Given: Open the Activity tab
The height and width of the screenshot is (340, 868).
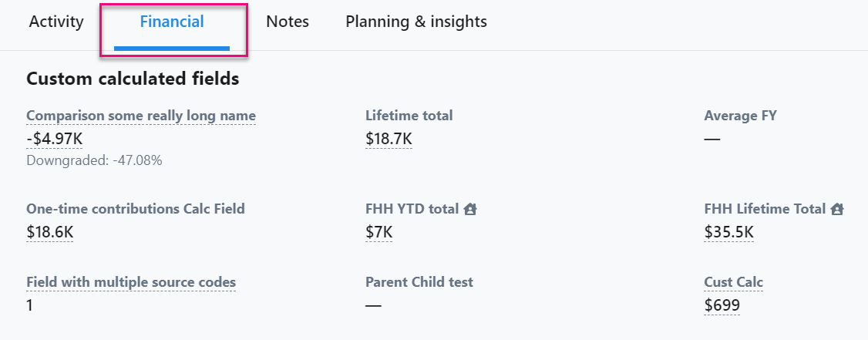Looking at the screenshot, I should coord(56,22).
